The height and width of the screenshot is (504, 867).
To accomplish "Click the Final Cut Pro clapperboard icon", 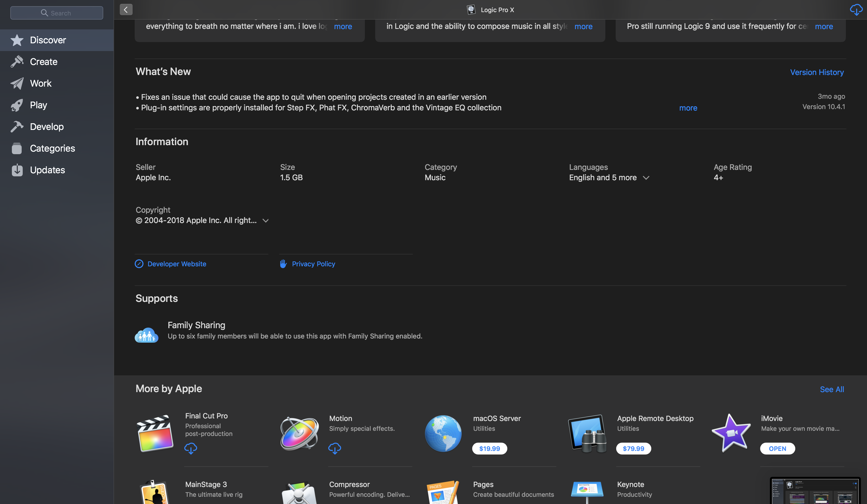I will (x=155, y=434).
